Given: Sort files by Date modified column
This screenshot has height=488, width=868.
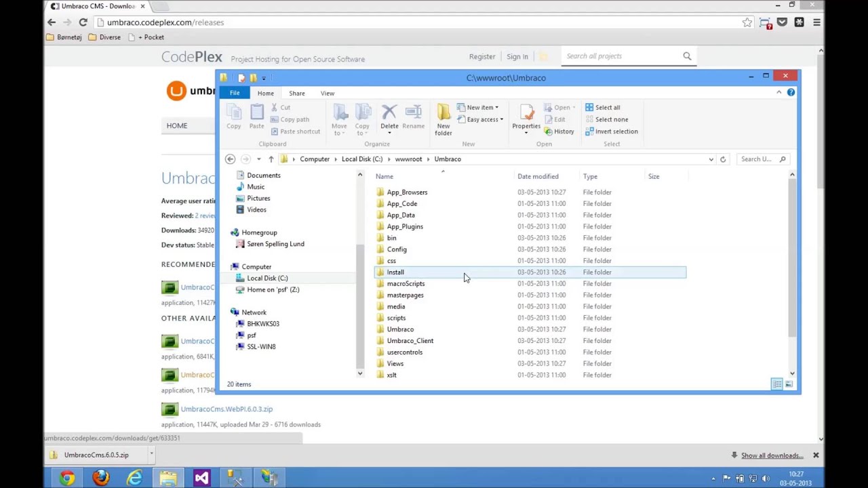Looking at the screenshot, I should coord(538,176).
